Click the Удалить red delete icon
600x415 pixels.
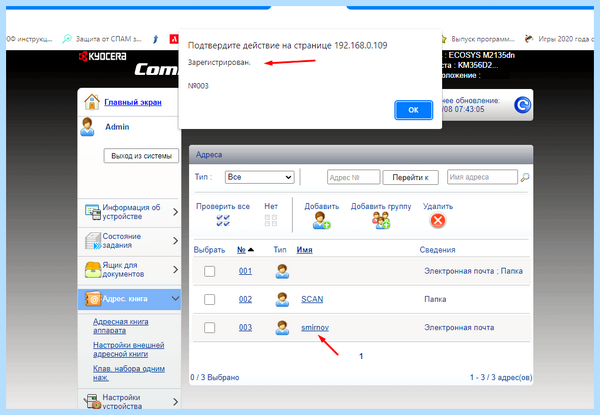(x=438, y=221)
